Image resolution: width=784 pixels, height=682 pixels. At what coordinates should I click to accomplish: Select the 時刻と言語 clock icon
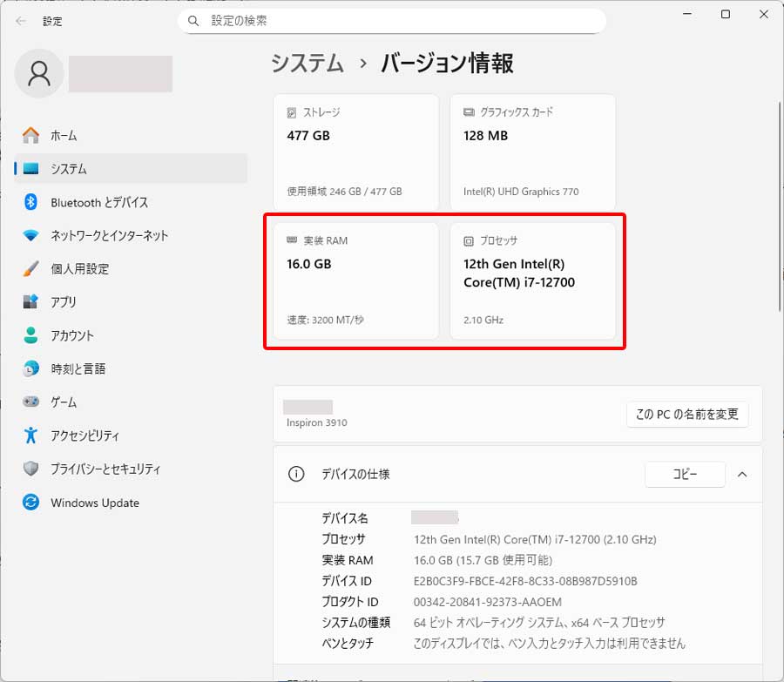coord(31,368)
